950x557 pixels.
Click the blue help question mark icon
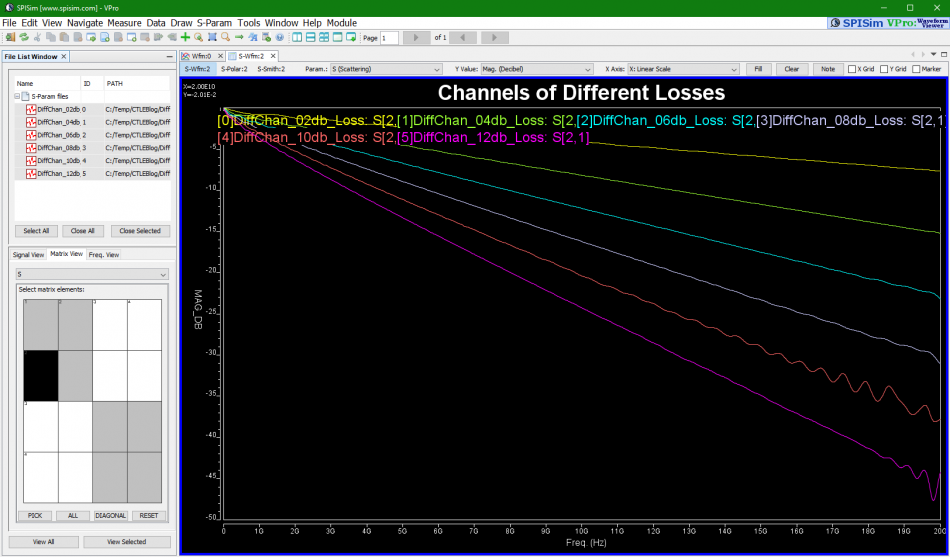pyautogui.click(x=279, y=37)
